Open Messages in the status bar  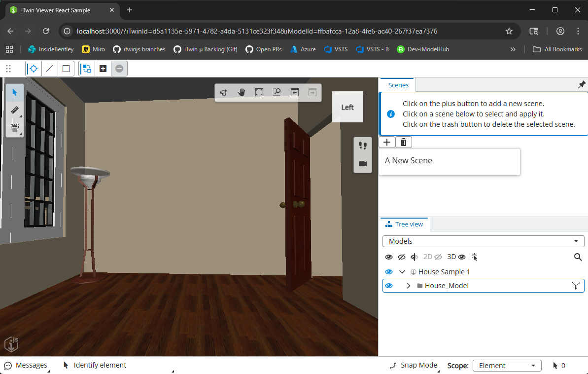(x=26, y=366)
